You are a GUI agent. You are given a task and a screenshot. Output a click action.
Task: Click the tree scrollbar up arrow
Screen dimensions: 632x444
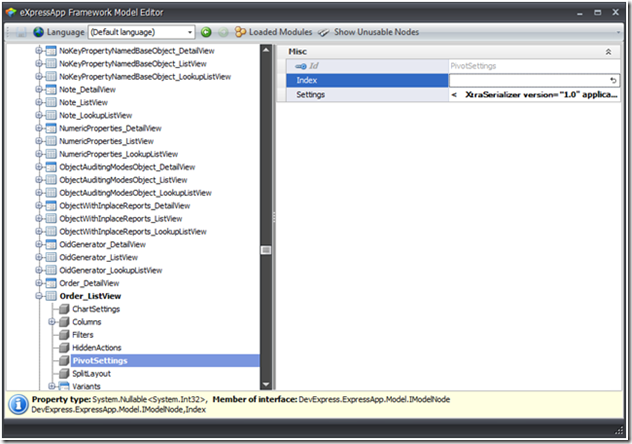tap(266, 50)
